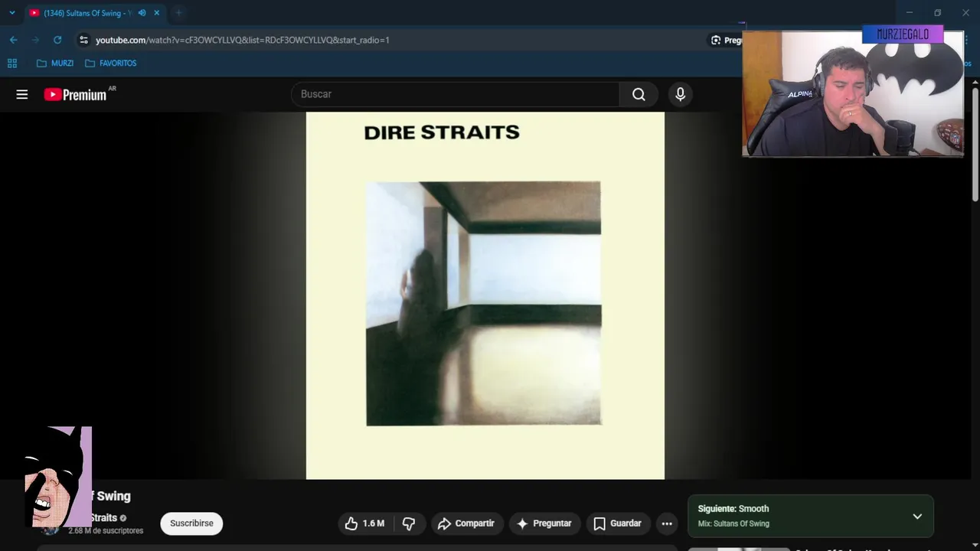Open more actions three-dot menu
This screenshot has height=551, width=980.
tap(667, 523)
